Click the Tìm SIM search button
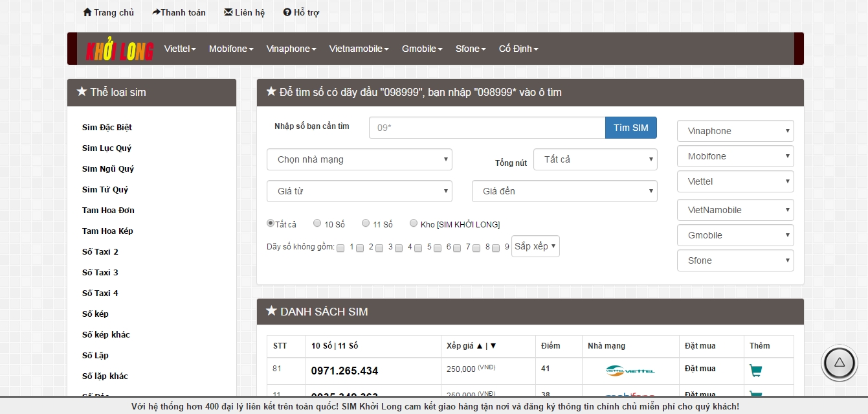 coord(631,128)
